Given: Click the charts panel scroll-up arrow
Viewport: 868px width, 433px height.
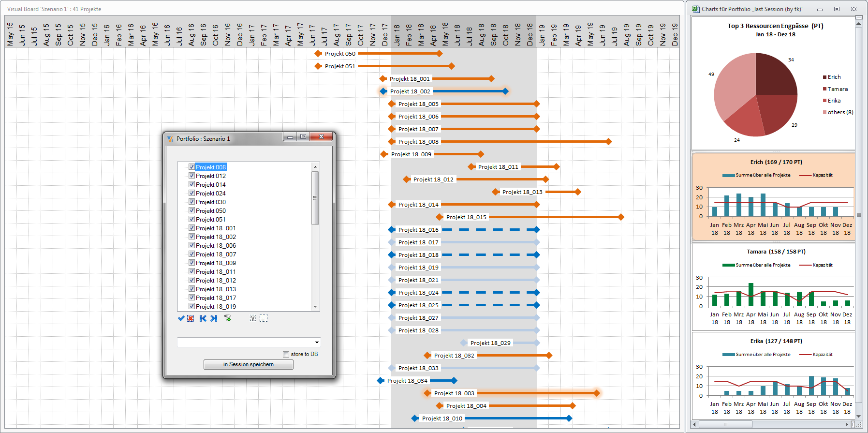Looking at the screenshot, I should (x=859, y=23).
